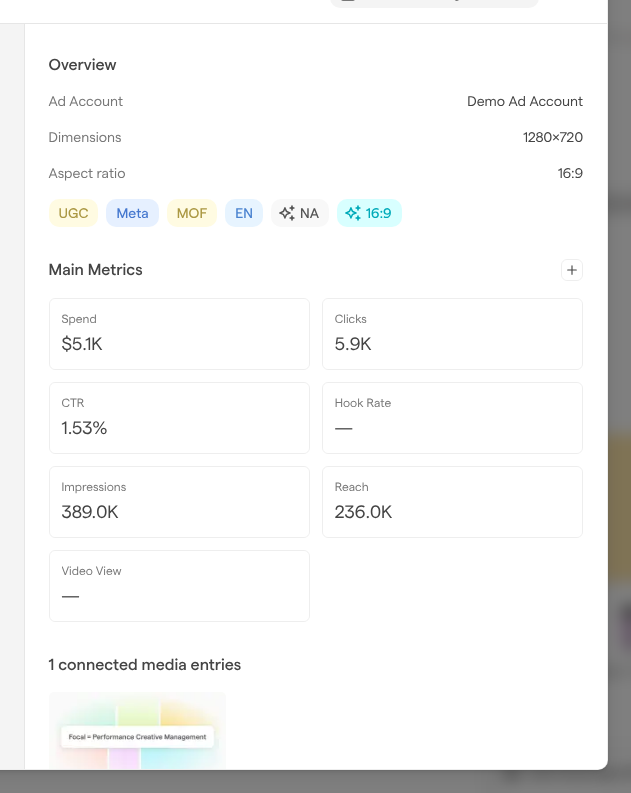Click the 'Demo Ad Account' value
Screen dimensions: 631x793
[x=525, y=101]
